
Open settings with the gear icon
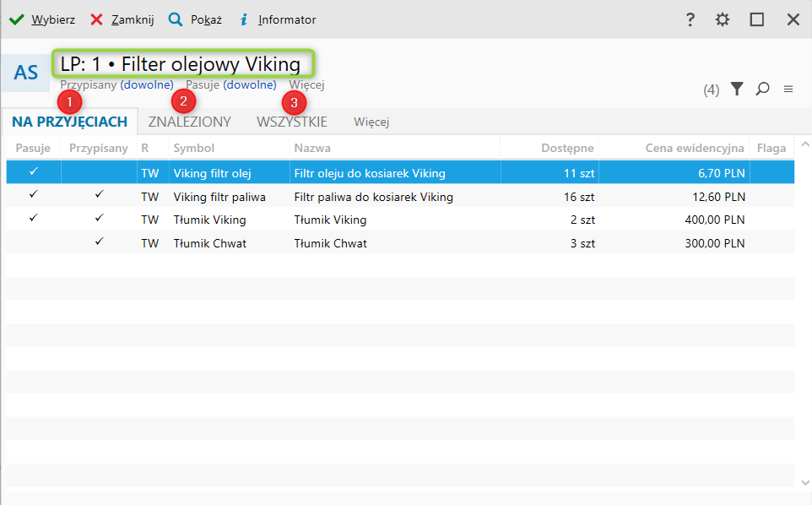click(723, 19)
